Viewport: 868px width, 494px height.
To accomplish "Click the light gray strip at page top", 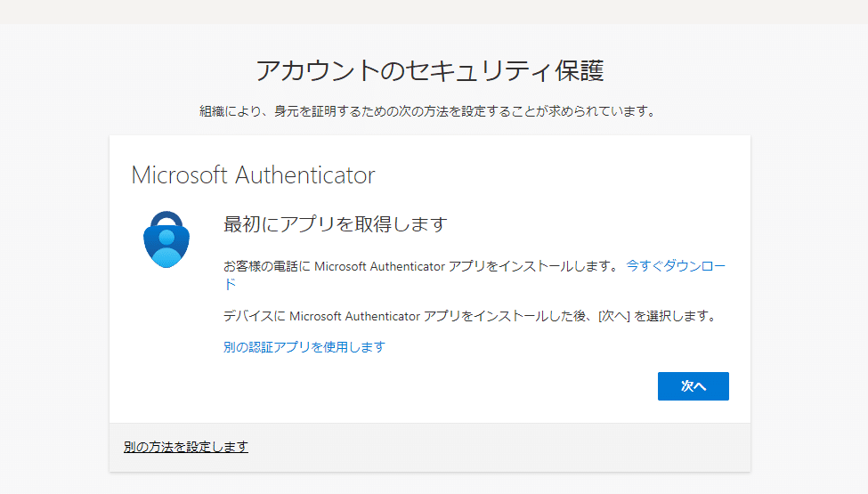I will 434,11.
